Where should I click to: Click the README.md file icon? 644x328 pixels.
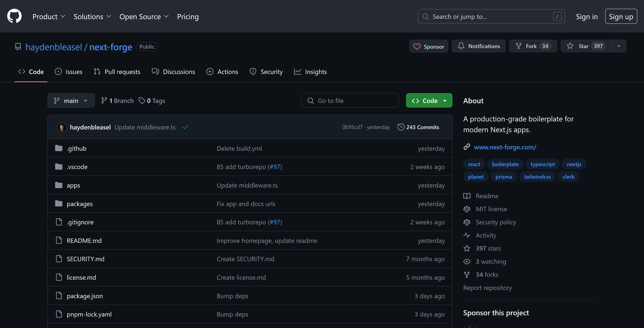[59, 240]
